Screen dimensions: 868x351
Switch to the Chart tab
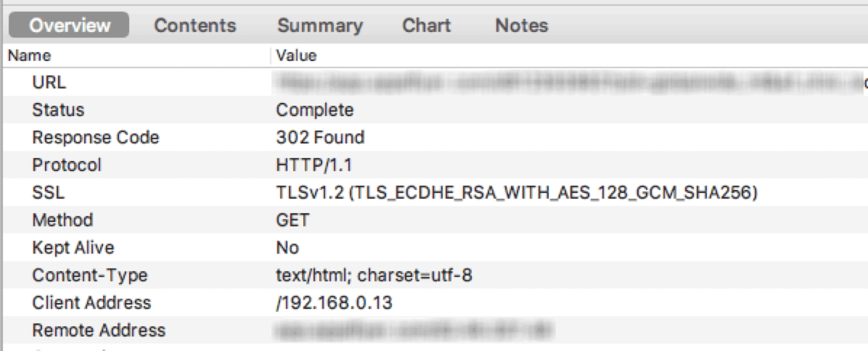pyautogui.click(x=426, y=25)
